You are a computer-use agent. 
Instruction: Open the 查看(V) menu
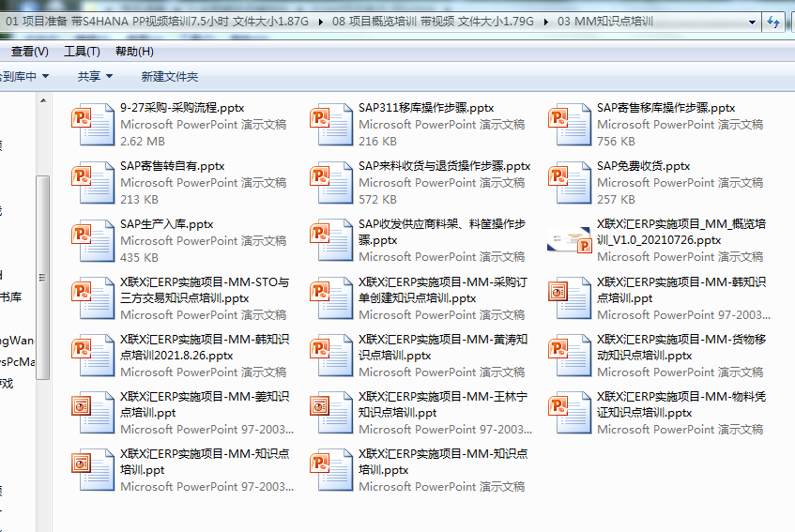coord(30,52)
